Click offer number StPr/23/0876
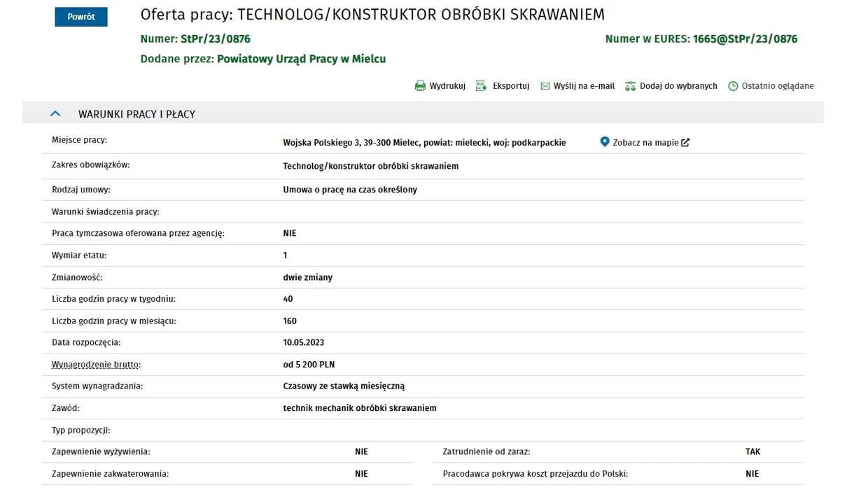This screenshot has height=504, width=847. (216, 39)
